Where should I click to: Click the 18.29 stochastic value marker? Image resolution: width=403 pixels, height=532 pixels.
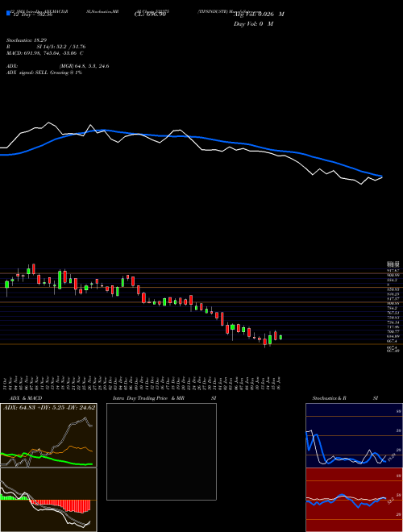(x=392, y=457)
